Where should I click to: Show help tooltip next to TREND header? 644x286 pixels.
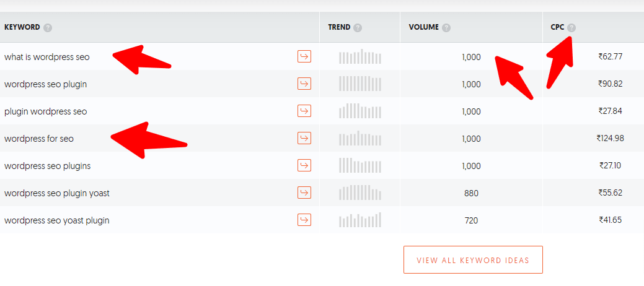[x=358, y=28]
